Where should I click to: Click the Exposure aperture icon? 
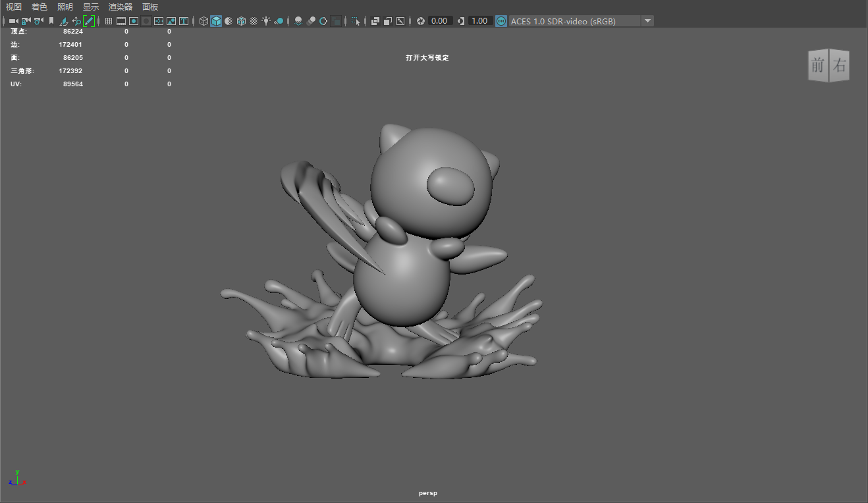coord(420,21)
